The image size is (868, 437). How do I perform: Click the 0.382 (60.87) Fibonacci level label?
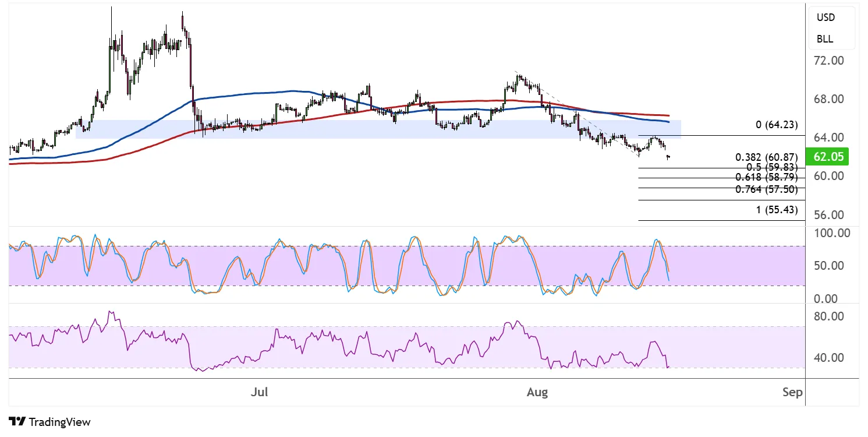click(766, 157)
